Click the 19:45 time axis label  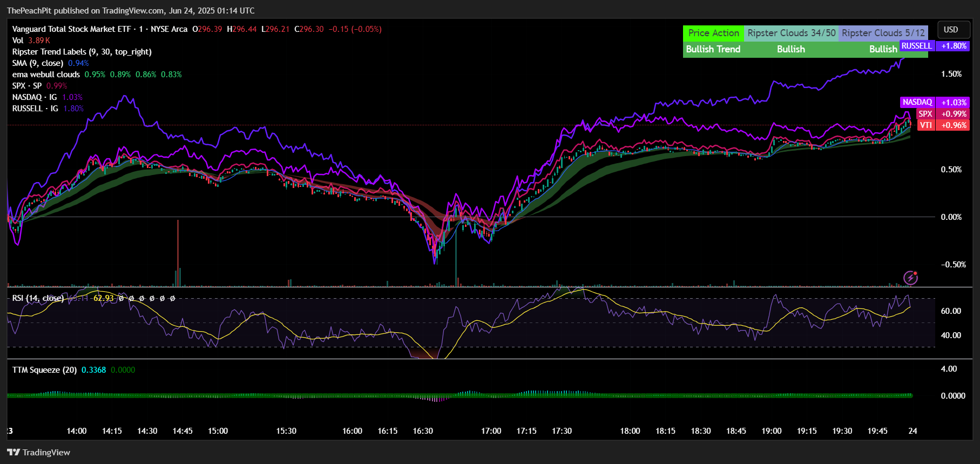tap(877, 431)
